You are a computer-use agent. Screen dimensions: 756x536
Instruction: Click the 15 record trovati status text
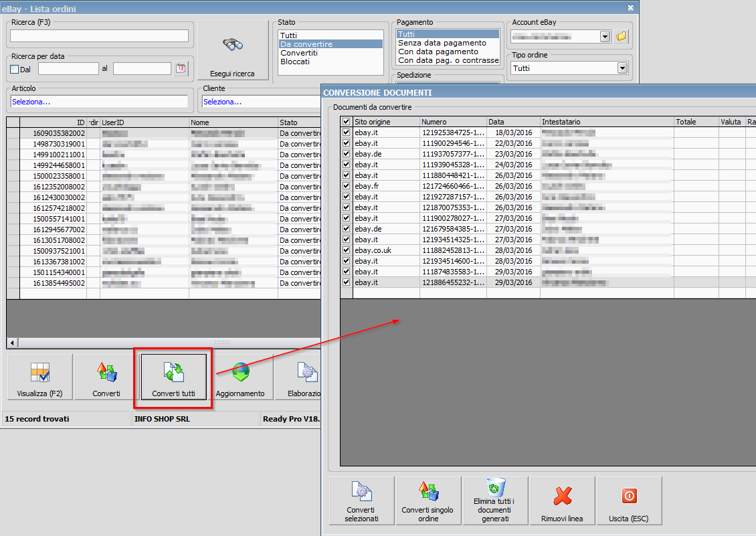tap(37, 419)
